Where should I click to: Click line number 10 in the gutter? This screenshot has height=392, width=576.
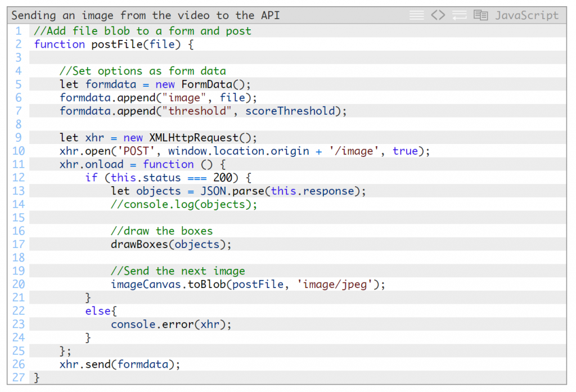tap(19, 151)
